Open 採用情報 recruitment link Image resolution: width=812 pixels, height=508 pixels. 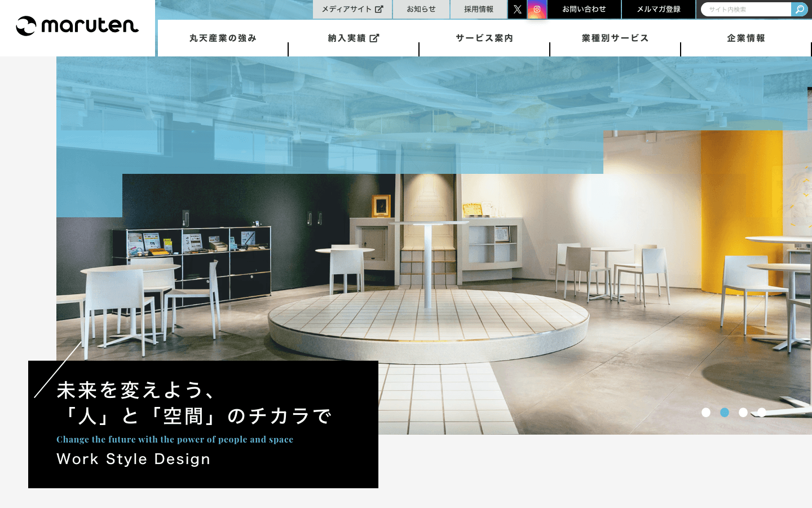(479, 9)
